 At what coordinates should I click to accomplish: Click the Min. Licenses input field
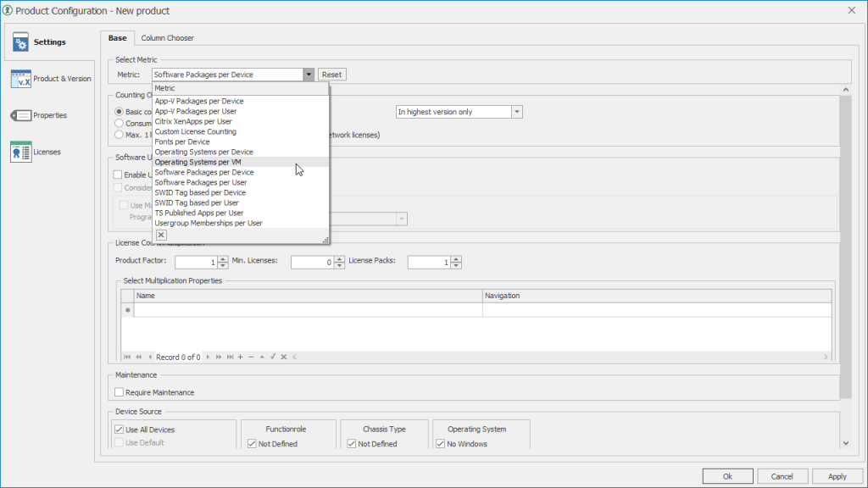point(311,263)
